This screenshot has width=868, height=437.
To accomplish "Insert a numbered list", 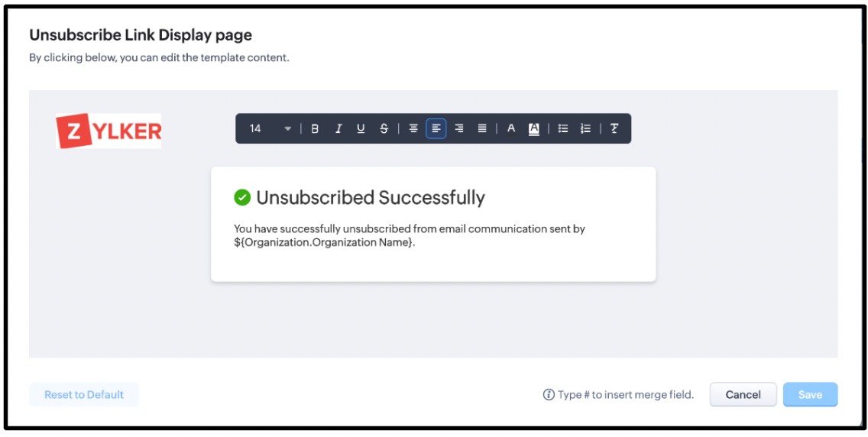I will 585,128.
